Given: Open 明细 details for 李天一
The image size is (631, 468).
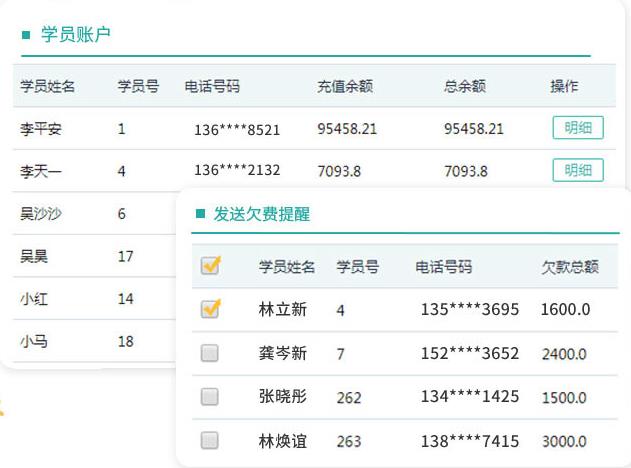Looking at the screenshot, I should click(x=577, y=170).
